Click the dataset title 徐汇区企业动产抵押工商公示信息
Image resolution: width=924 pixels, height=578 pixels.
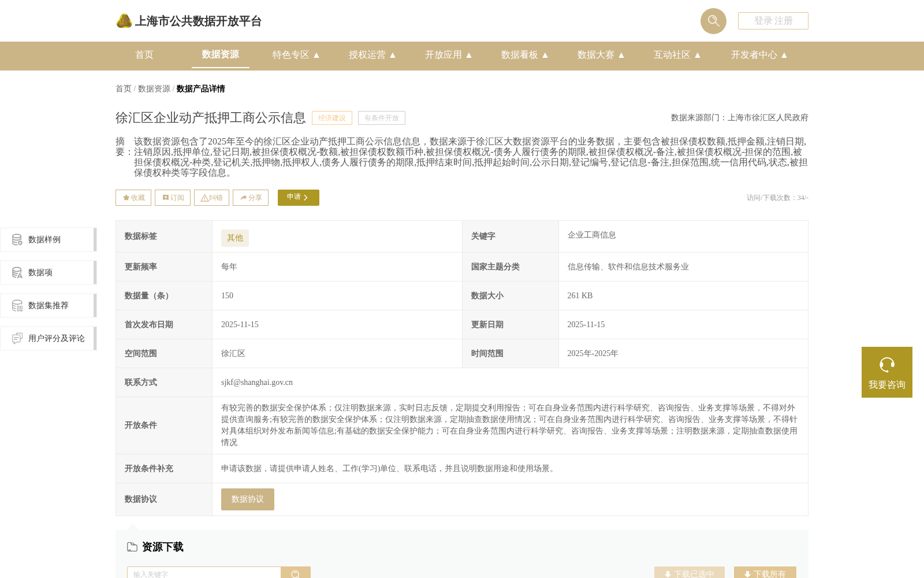pyautogui.click(x=211, y=118)
